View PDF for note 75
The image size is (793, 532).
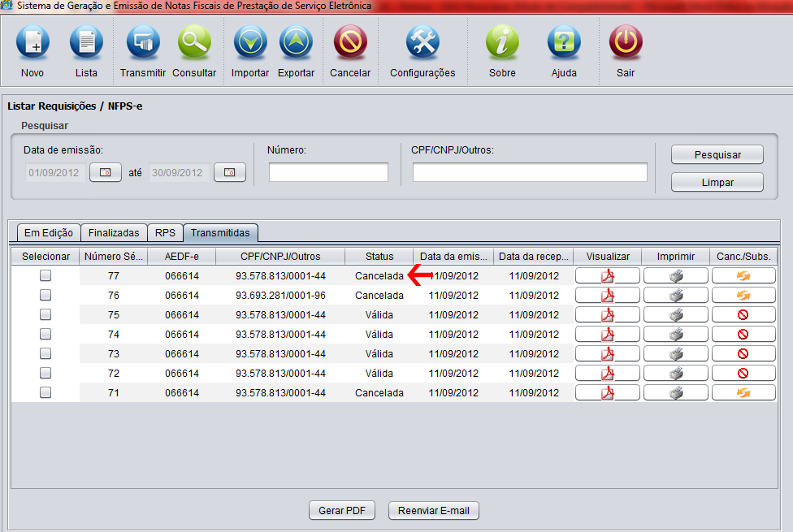click(608, 314)
